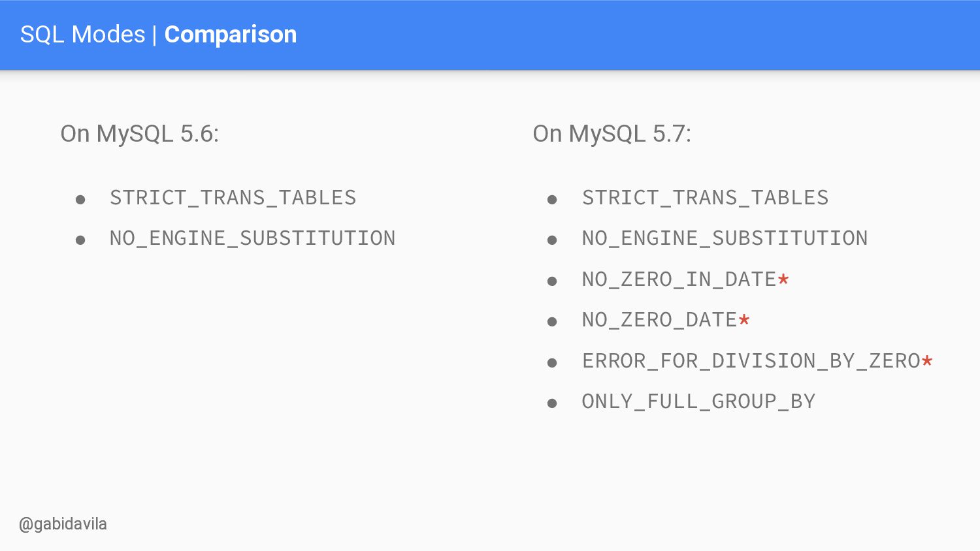Click STRICT_TRANS_TABLES under MySQL 5.7

click(x=706, y=198)
